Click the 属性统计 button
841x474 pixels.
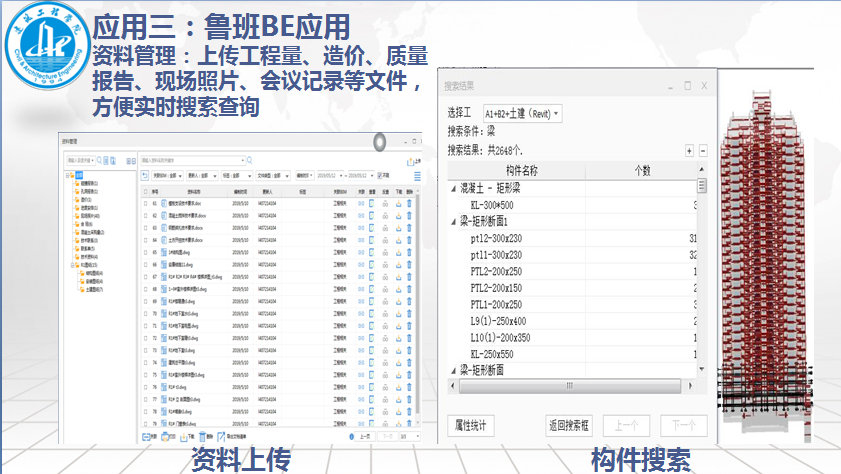(x=470, y=426)
